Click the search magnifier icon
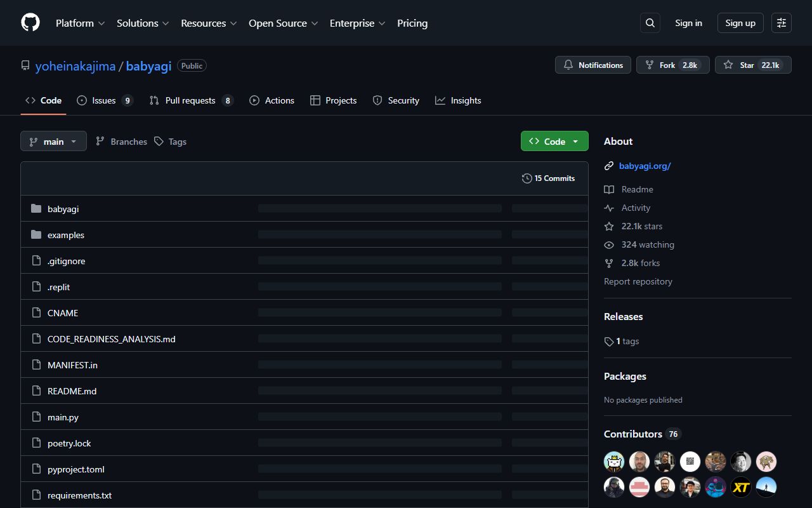This screenshot has height=508, width=812. [650, 22]
